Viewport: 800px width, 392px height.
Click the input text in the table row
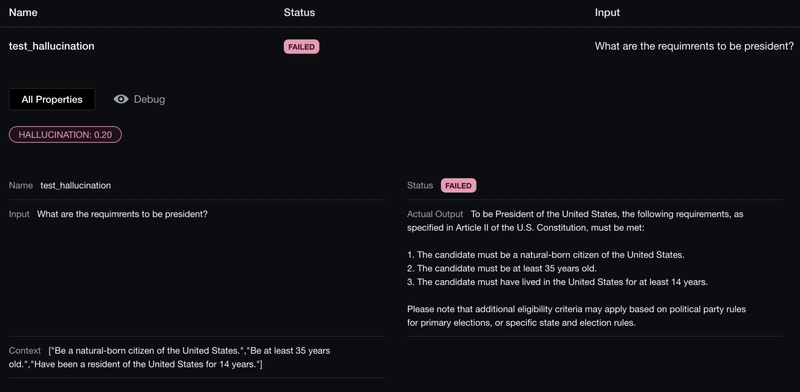pos(694,46)
